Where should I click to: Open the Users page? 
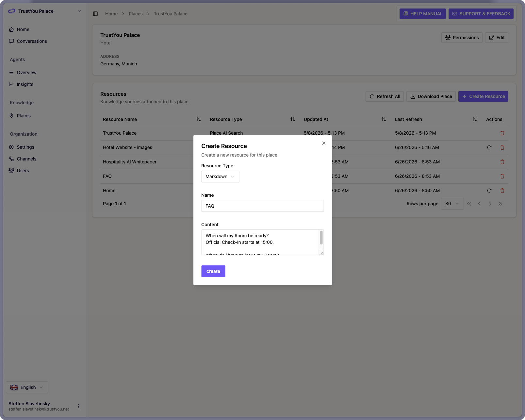[x=23, y=171]
